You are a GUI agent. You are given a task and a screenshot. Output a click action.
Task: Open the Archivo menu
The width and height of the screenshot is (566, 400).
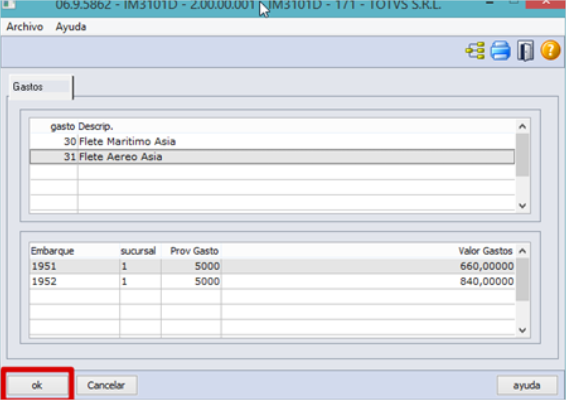(x=25, y=27)
